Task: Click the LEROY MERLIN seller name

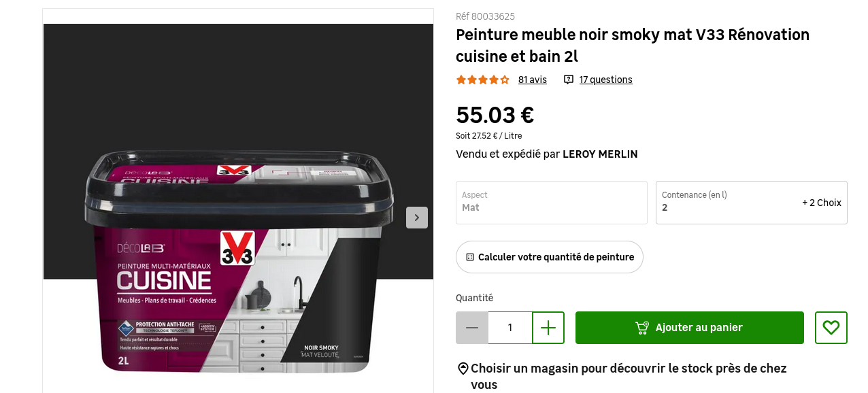Action: (600, 154)
